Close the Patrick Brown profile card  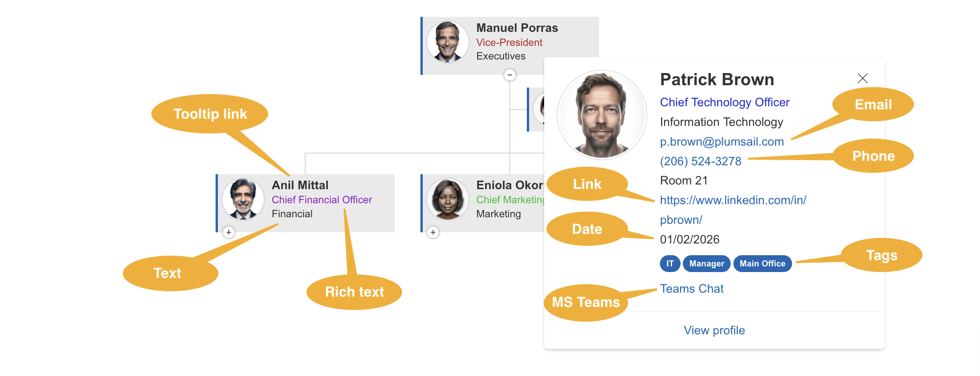[862, 78]
